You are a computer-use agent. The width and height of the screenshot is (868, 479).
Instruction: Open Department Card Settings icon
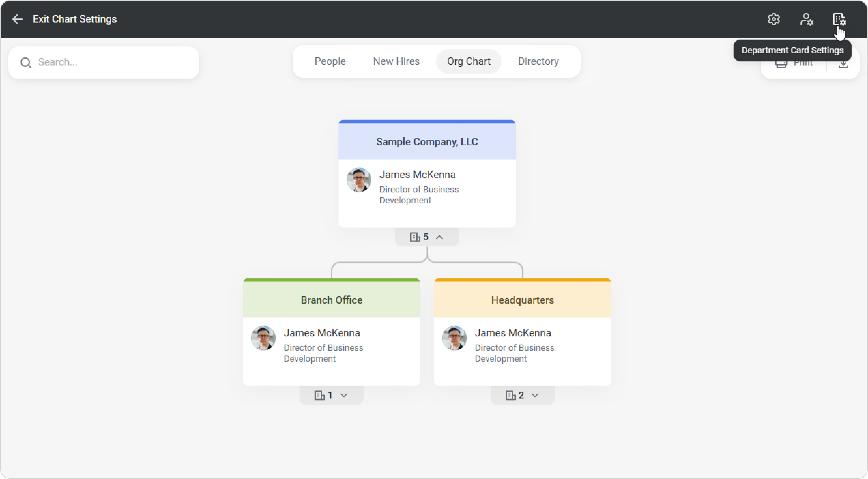pos(839,19)
